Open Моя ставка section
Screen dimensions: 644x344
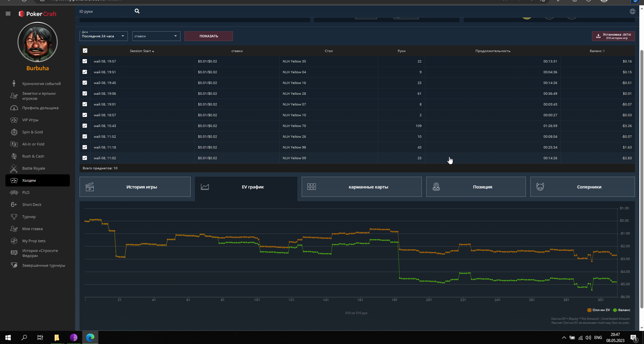[38, 229]
